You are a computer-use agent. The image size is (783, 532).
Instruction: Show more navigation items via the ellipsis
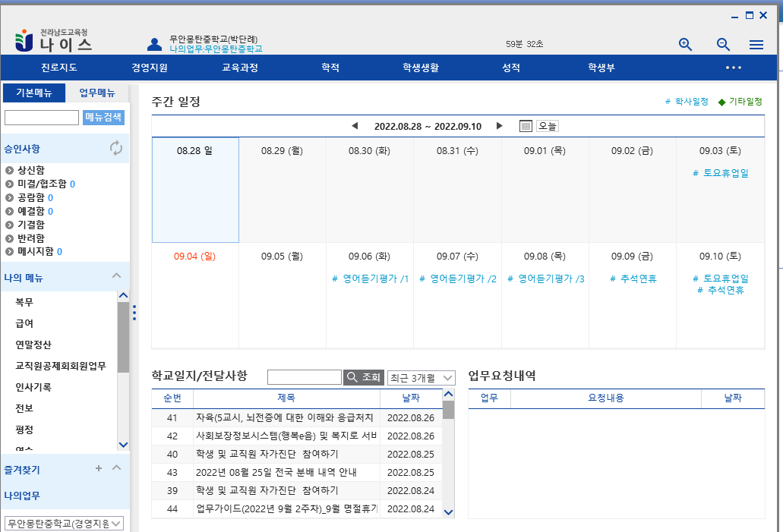click(x=733, y=68)
